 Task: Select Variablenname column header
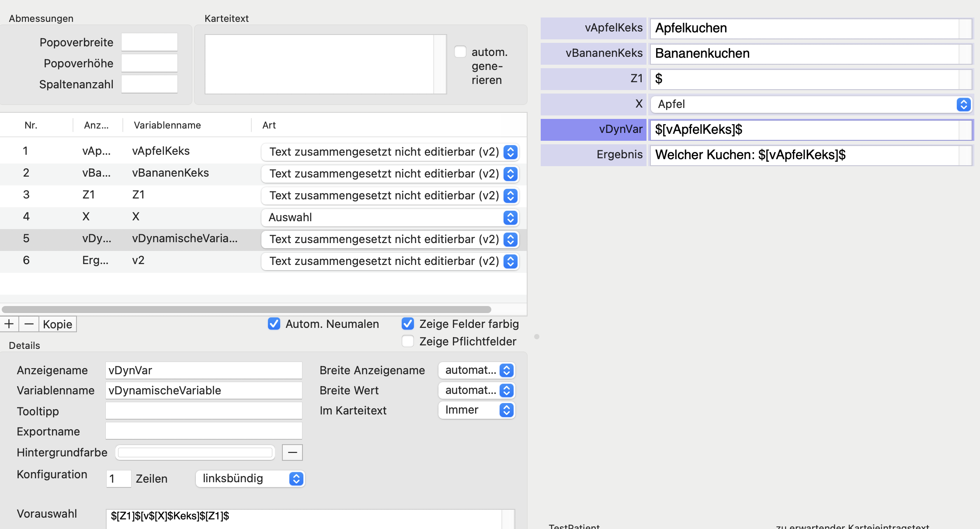167,125
